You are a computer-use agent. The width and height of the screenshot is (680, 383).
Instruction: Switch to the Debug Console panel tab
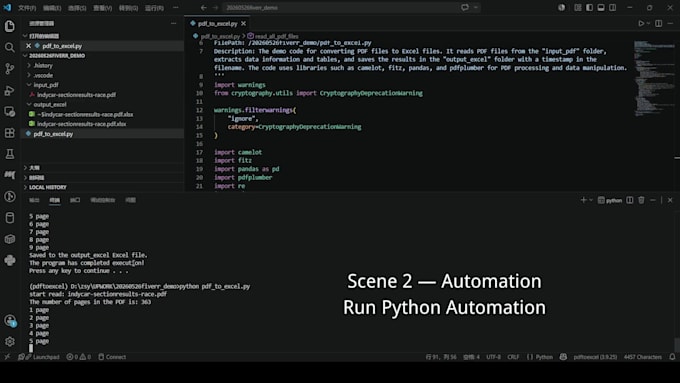pyautogui.click(x=103, y=200)
